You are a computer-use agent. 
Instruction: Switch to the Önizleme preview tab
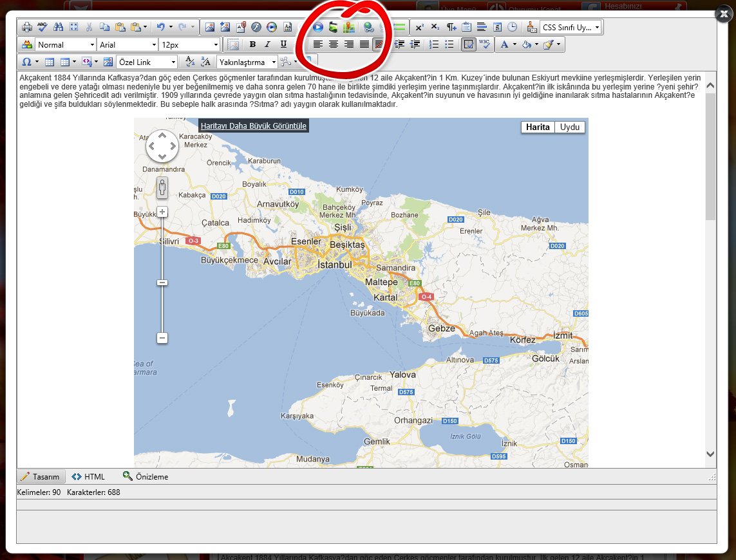[146, 476]
